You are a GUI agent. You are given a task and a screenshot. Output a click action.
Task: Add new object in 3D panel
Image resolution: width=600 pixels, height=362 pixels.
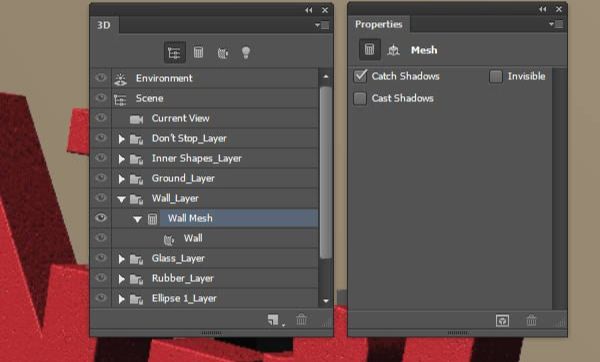274,320
